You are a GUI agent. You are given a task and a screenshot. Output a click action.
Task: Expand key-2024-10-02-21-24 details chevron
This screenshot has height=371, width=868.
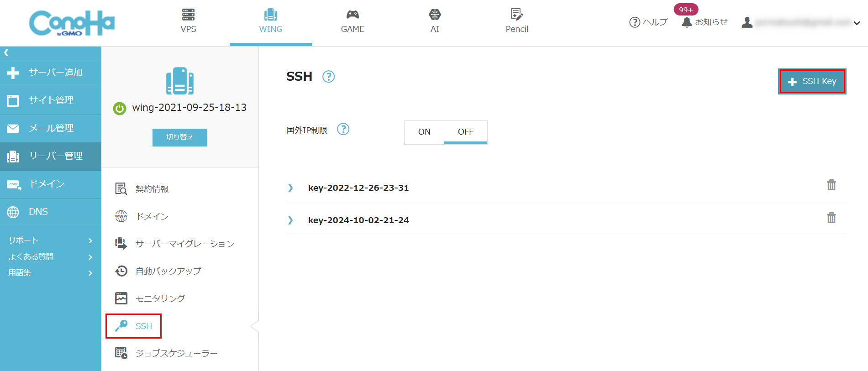tap(290, 220)
